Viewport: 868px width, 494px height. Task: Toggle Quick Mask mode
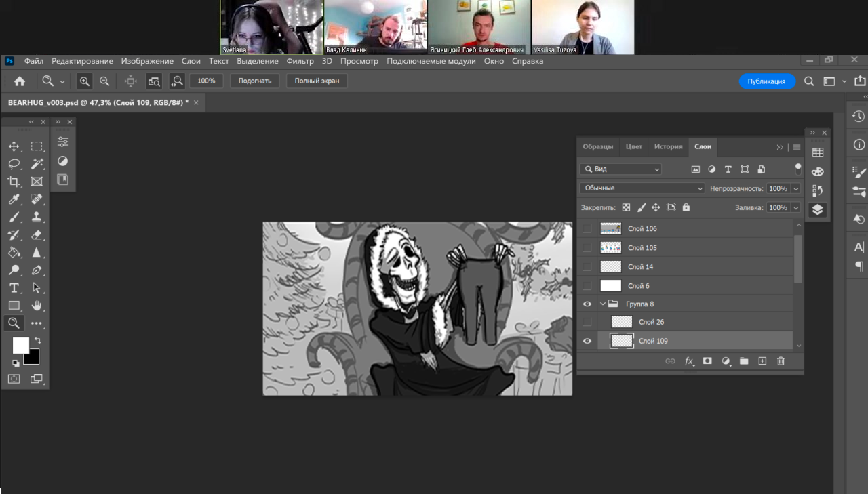[14, 379]
